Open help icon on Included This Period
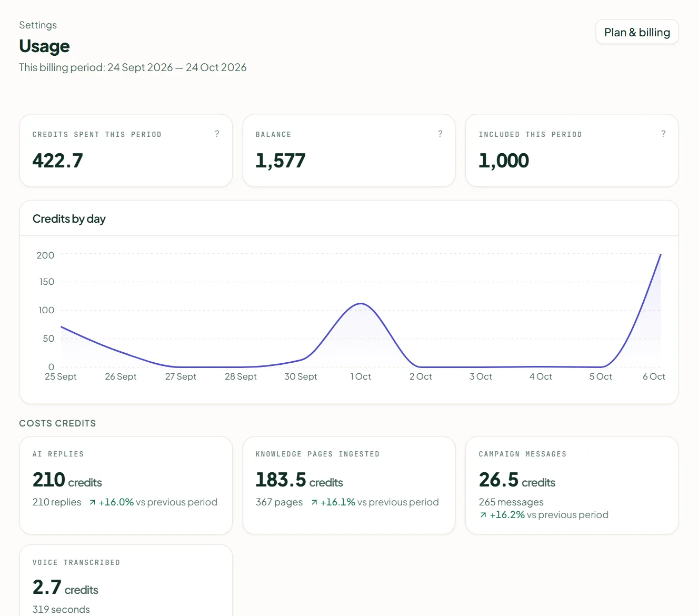This screenshot has height=616, width=698. pos(663,134)
